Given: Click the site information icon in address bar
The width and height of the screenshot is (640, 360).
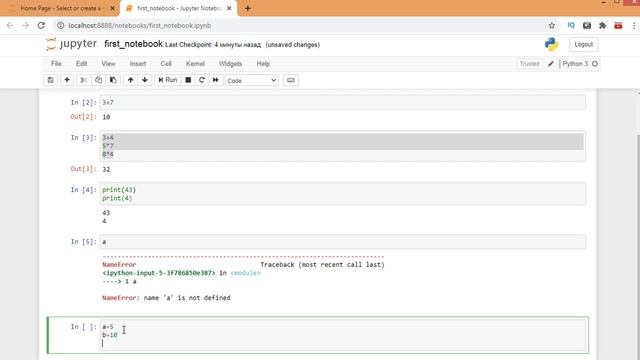Looking at the screenshot, I should click(x=60, y=25).
